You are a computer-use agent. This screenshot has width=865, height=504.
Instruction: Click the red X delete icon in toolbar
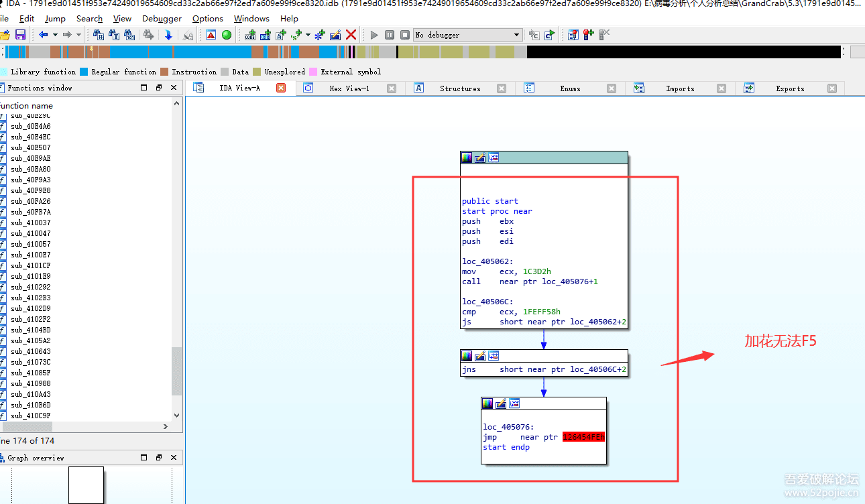coord(350,34)
